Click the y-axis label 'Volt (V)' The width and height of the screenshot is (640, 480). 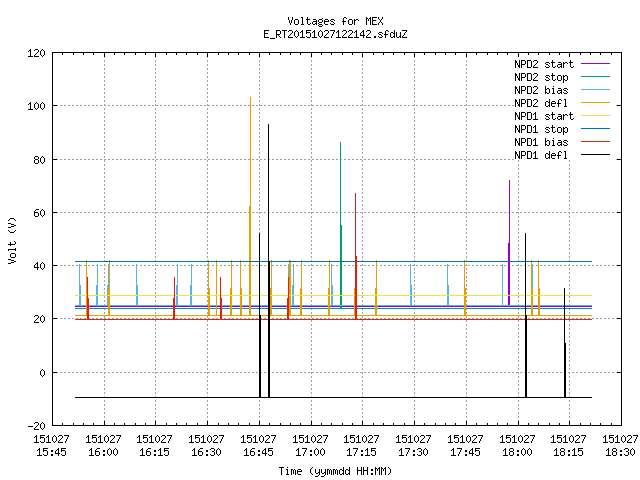click(x=12, y=240)
